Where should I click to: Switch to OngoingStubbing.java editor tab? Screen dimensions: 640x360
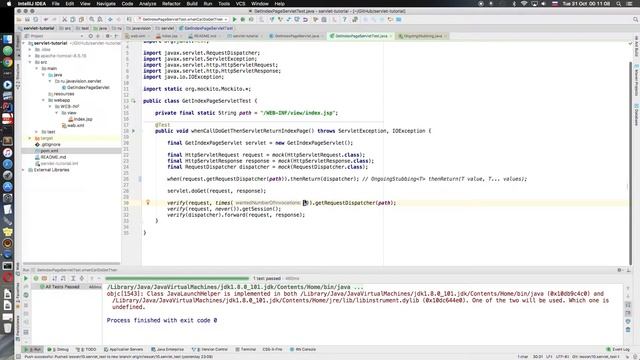[423, 36]
